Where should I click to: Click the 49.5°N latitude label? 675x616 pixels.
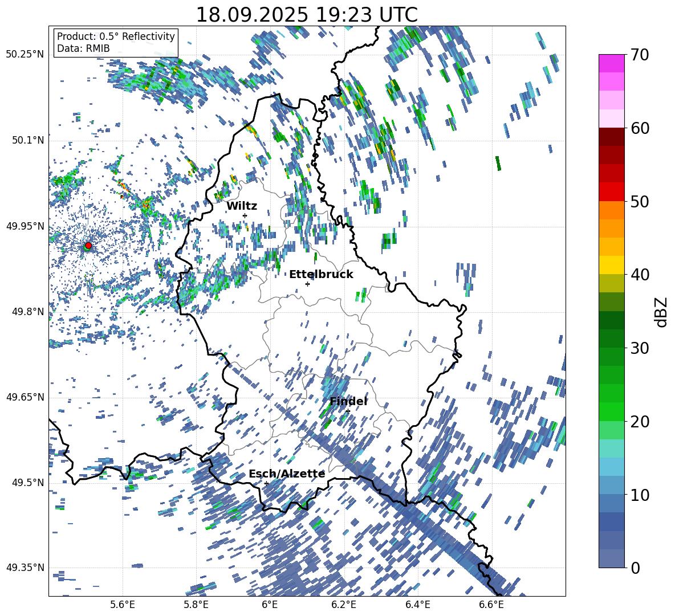tap(28, 482)
